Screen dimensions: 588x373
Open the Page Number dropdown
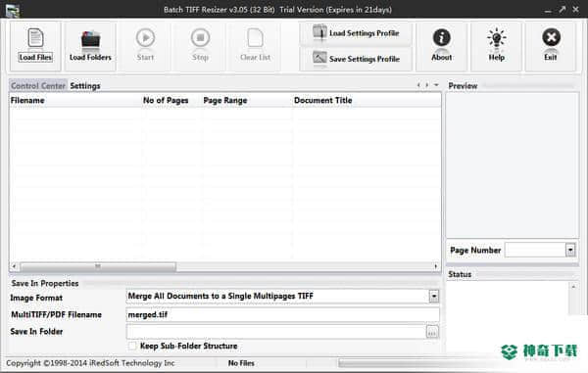[x=570, y=251]
